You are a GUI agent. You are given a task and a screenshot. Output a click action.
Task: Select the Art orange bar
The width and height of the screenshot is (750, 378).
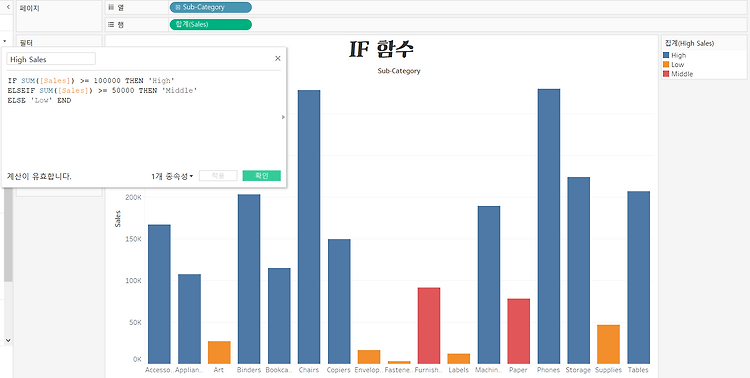(x=219, y=352)
